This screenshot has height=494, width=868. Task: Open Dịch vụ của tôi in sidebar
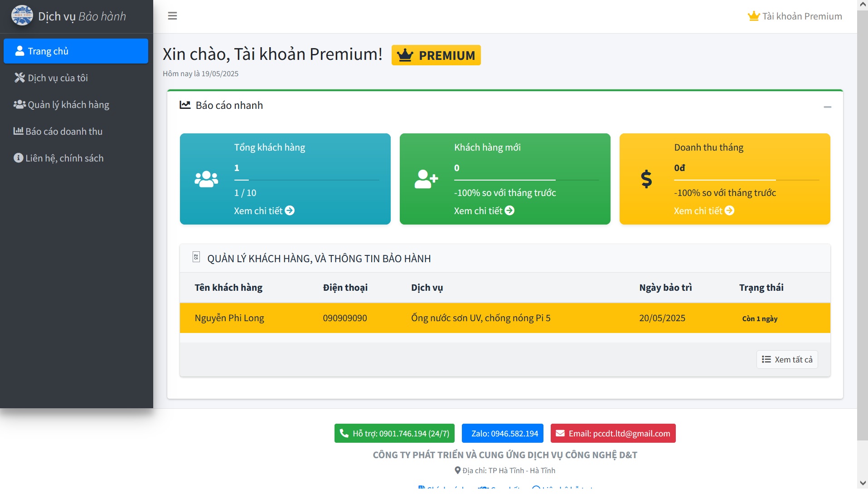pyautogui.click(x=58, y=78)
